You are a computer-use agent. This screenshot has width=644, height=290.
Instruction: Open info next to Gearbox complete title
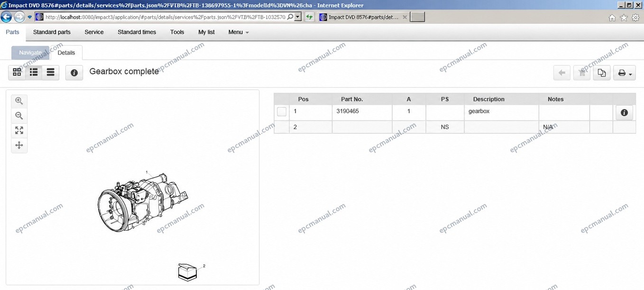pyautogui.click(x=74, y=72)
